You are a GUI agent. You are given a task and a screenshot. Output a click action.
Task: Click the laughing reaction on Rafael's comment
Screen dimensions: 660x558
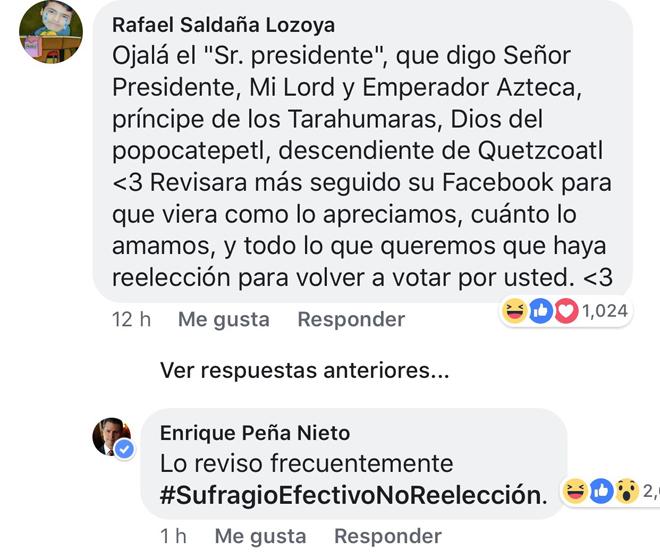click(516, 311)
